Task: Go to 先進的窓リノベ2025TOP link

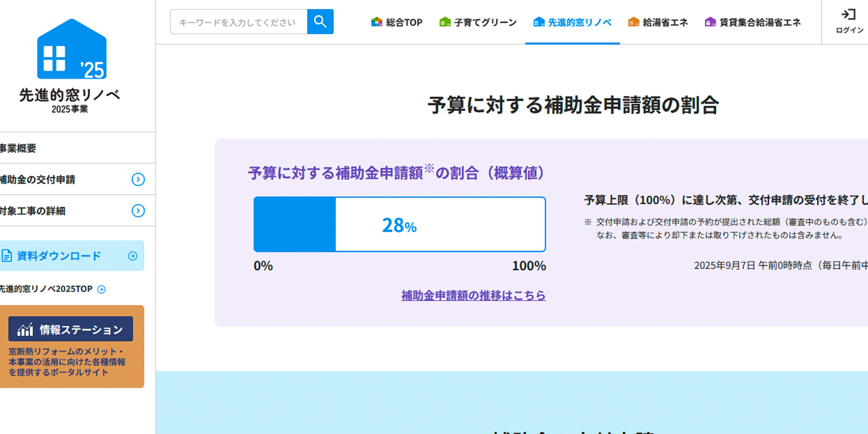Action: tap(46, 289)
